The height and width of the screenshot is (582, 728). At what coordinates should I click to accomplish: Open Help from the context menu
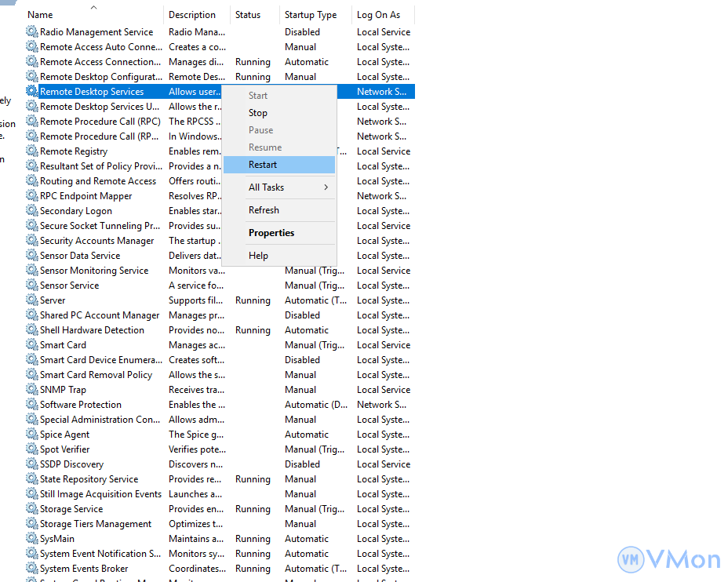(258, 256)
